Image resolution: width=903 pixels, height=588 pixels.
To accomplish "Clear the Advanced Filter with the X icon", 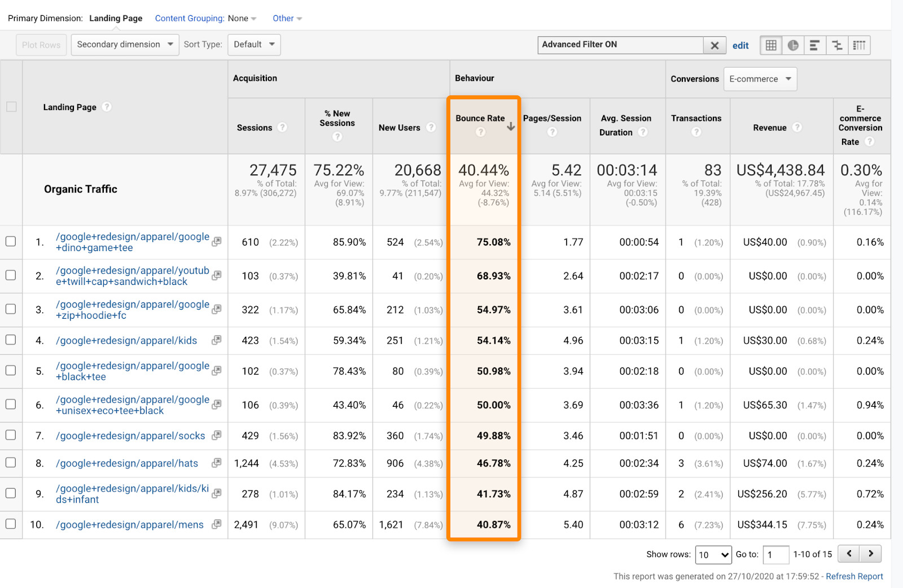I will click(714, 45).
